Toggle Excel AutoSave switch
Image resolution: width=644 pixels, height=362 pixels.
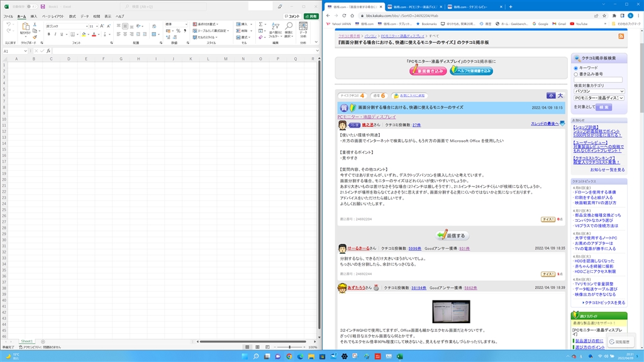(x=31, y=6)
